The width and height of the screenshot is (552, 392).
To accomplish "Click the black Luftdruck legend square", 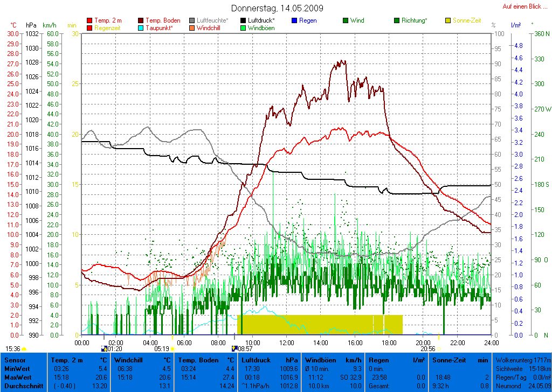I will 244,21.
